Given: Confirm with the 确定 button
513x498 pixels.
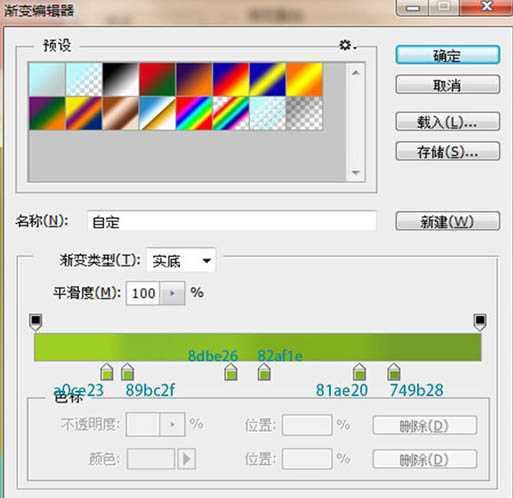Looking at the screenshot, I should [x=448, y=55].
